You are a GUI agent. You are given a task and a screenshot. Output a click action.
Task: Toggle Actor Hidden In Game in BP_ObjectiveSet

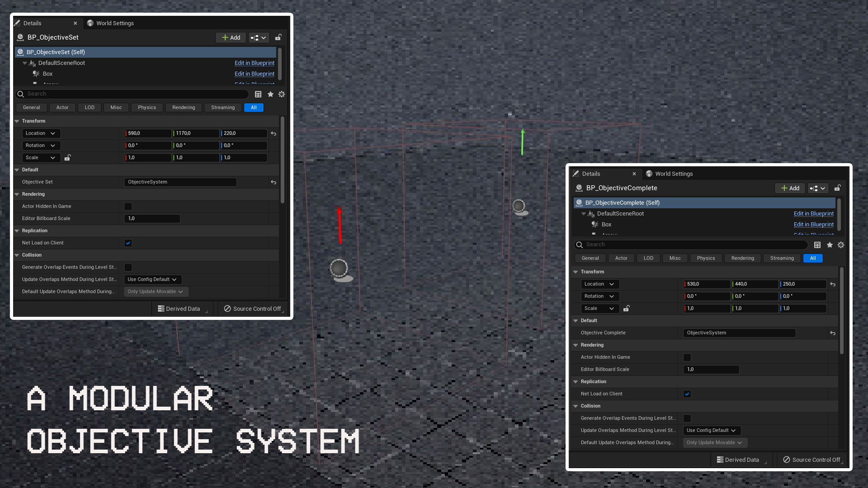click(x=128, y=206)
